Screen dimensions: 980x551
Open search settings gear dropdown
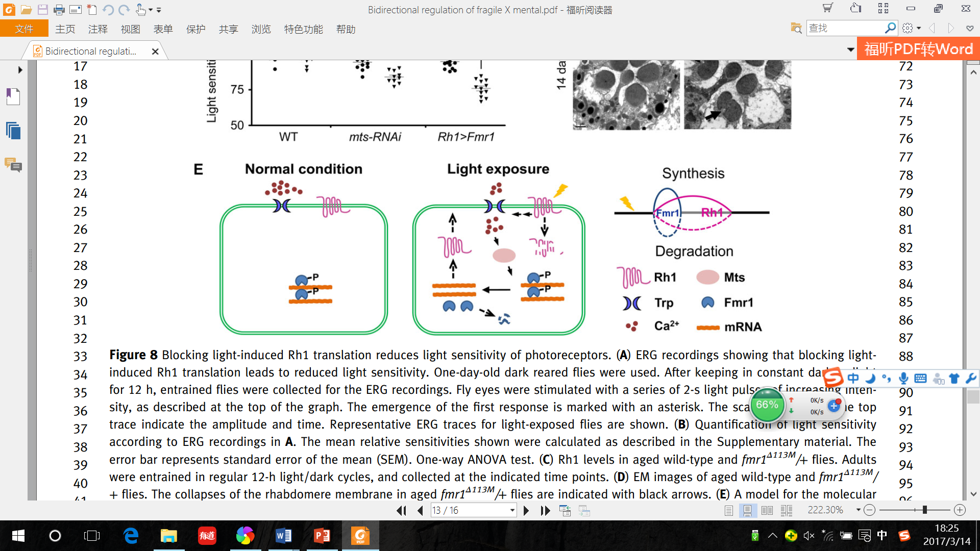pos(912,28)
